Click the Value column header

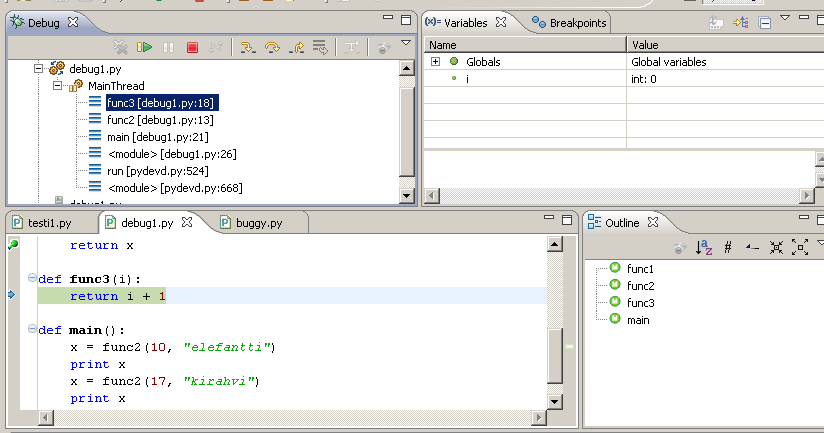click(647, 45)
